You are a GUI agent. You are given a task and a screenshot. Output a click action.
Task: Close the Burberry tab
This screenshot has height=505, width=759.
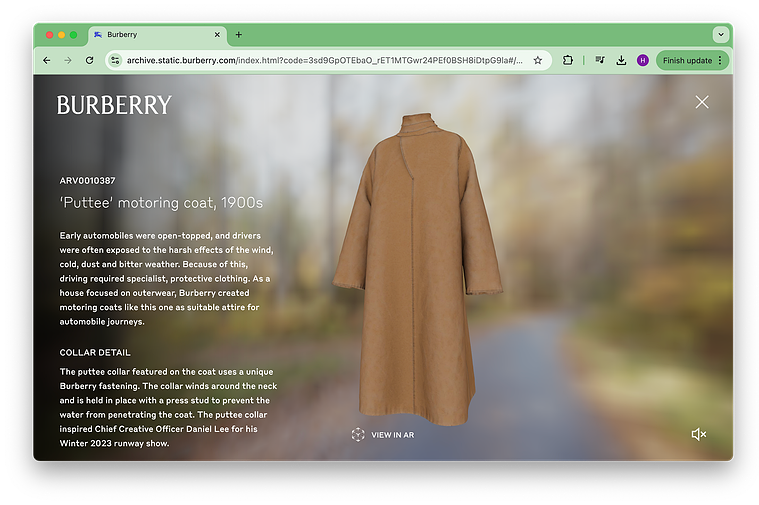(x=217, y=35)
